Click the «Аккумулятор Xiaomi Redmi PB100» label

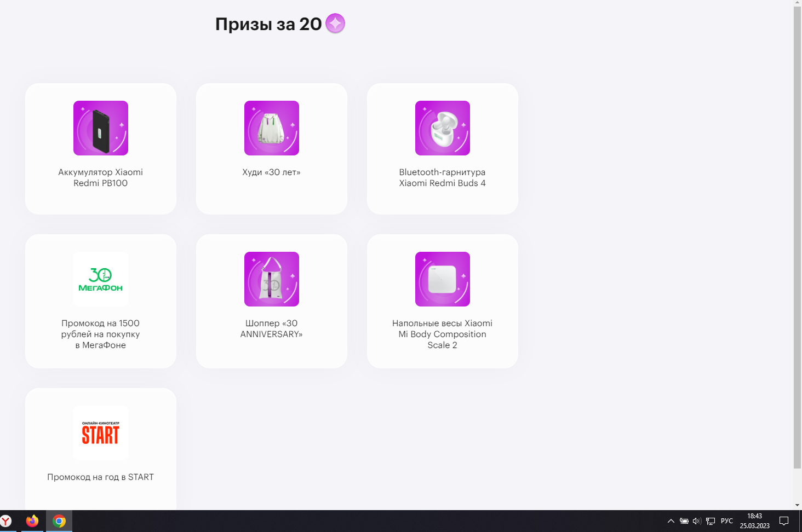click(x=101, y=177)
